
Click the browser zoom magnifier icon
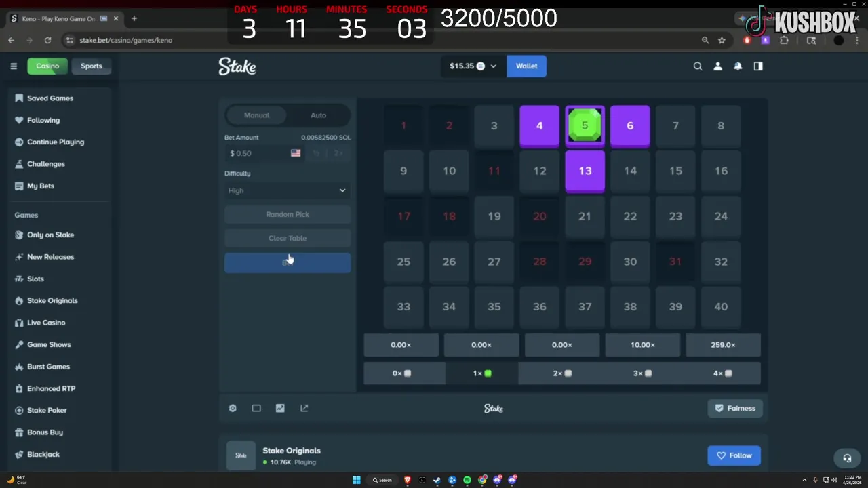coord(705,40)
